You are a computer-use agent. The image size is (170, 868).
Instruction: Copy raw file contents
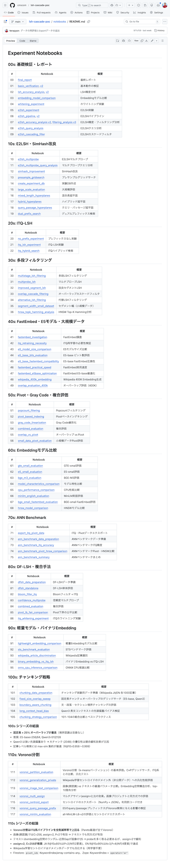141,41
